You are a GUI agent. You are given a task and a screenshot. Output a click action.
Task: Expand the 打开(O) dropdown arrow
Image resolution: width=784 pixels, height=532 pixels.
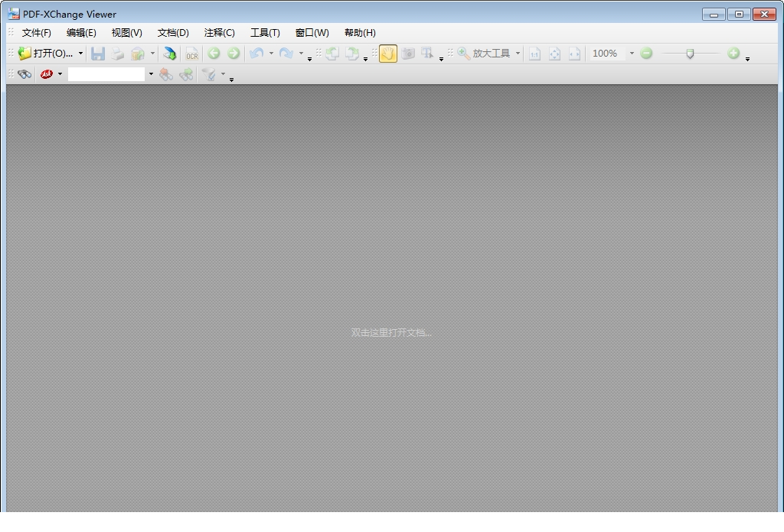(x=80, y=54)
